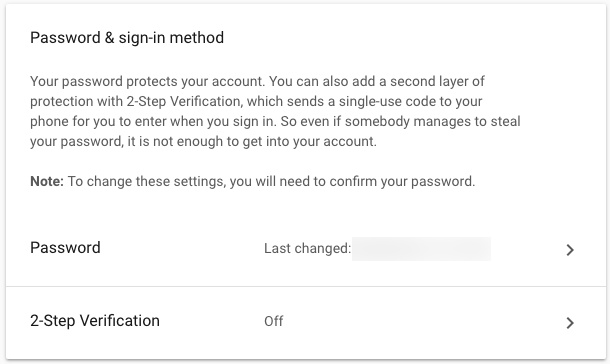Click "confirm your password" in the note
This screenshot has height=364, width=610.
[x=402, y=181]
